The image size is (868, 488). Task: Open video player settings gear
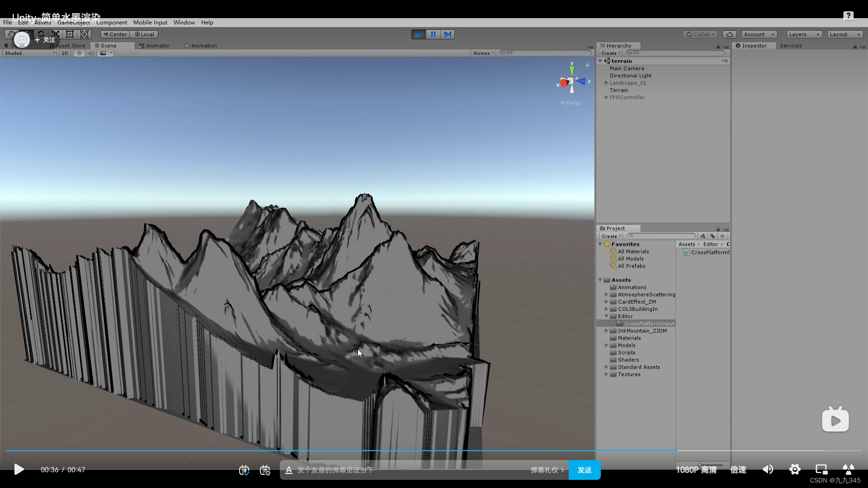pyautogui.click(x=795, y=469)
